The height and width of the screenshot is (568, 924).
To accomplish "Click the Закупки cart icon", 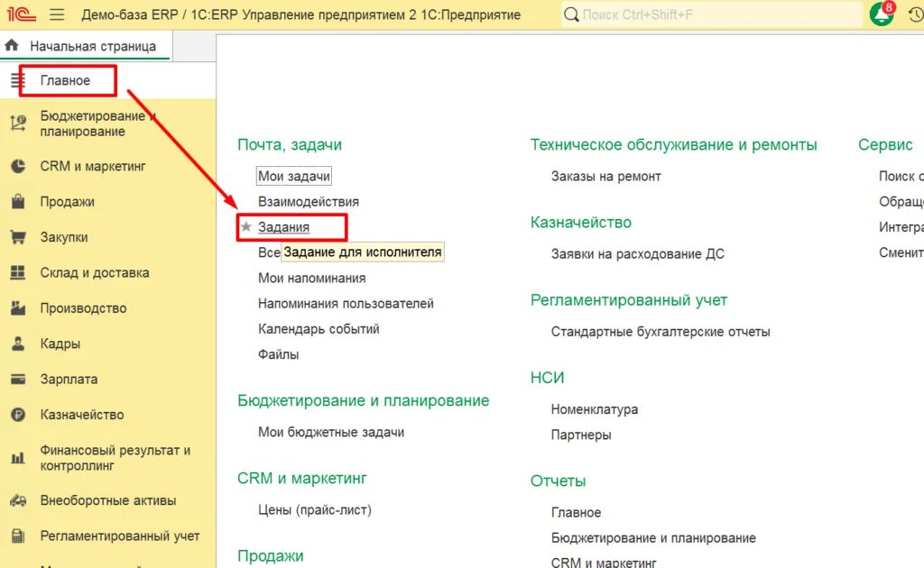I will [18, 237].
